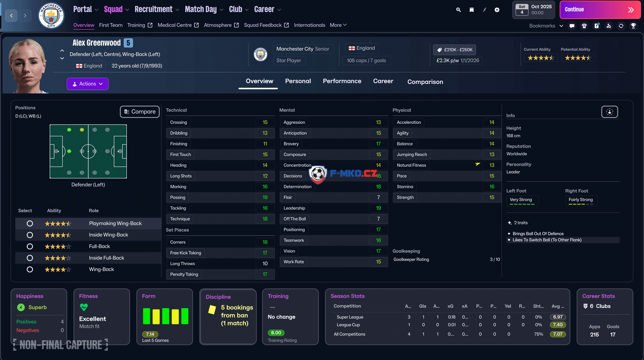Image resolution: width=644 pixels, height=360 pixels.
Task: Click the bookmark icon in top bar
Action: pos(471,10)
